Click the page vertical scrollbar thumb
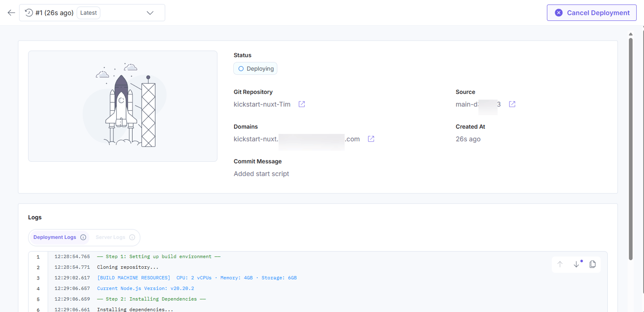Screen dimensions: 644x312 pos(631,149)
